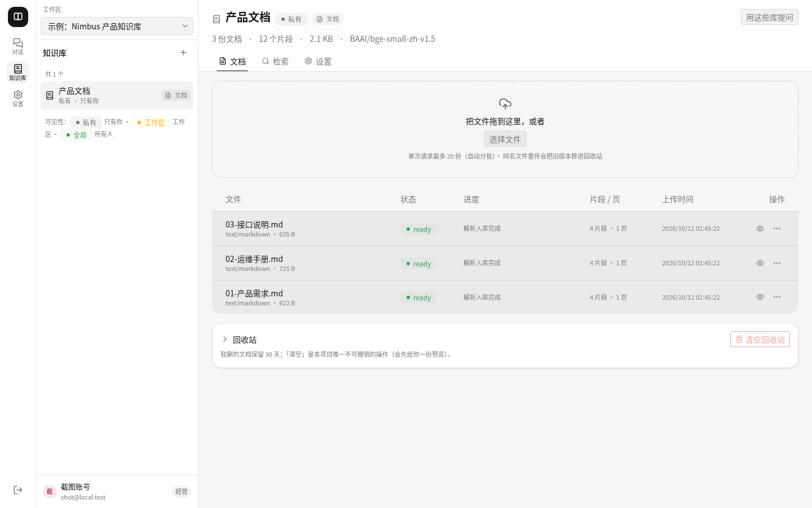
Task: Click the logout icon
Action: coord(18,490)
